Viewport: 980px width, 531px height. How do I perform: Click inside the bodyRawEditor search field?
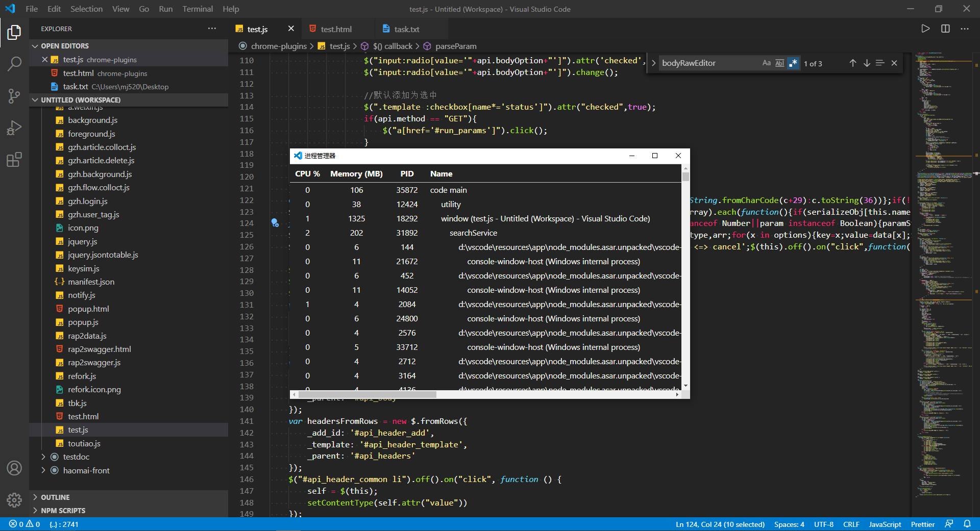[x=709, y=63]
